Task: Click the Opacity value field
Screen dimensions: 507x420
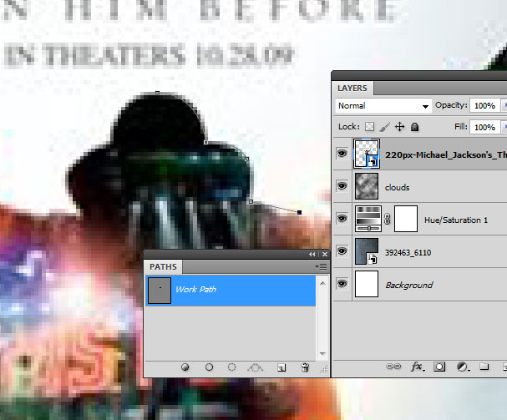Action: tap(484, 106)
